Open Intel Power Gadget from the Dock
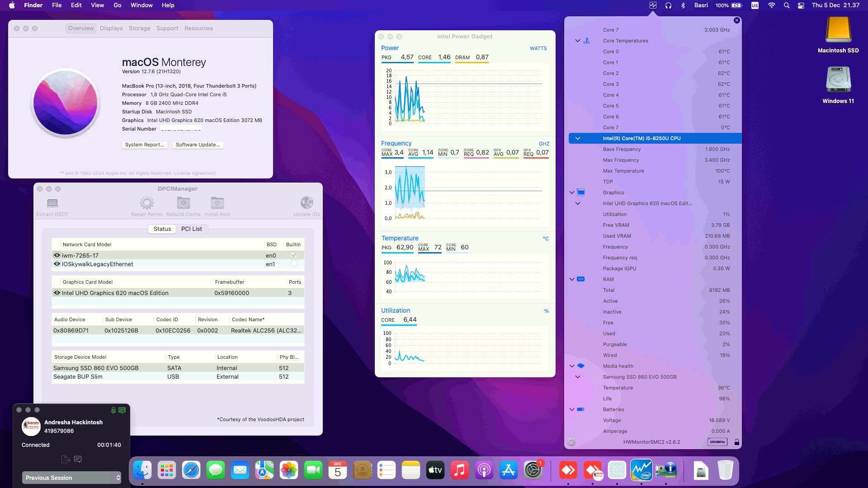This screenshot has width=868, height=488. tap(641, 470)
